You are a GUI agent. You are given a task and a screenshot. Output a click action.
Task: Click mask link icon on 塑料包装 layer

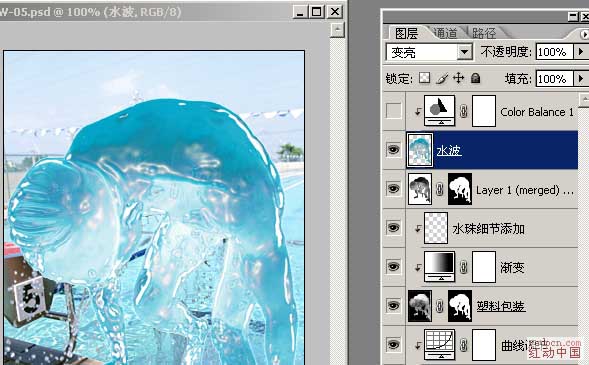[x=439, y=306]
